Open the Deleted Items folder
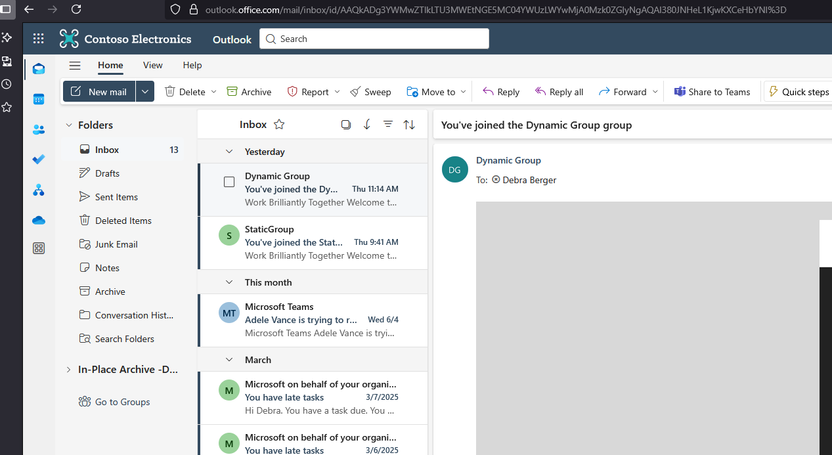The height and width of the screenshot is (455, 832). tap(123, 221)
